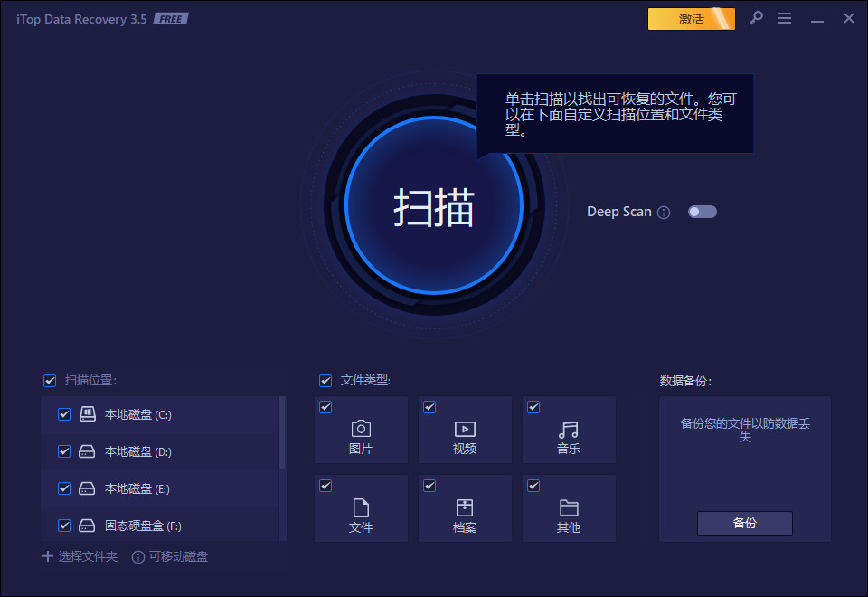Close the iTop Data Recovery window
The width and height of the screenshot is (868, 597).
[849, 18]
